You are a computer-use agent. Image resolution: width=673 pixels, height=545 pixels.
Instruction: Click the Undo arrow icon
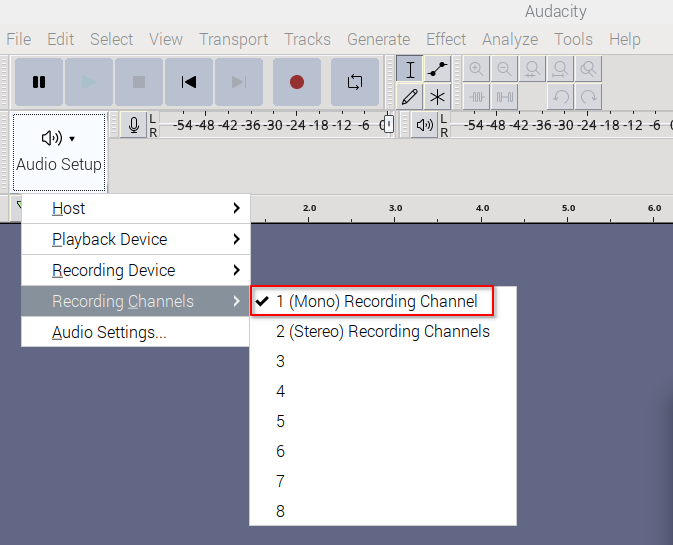tap(561, 97)
